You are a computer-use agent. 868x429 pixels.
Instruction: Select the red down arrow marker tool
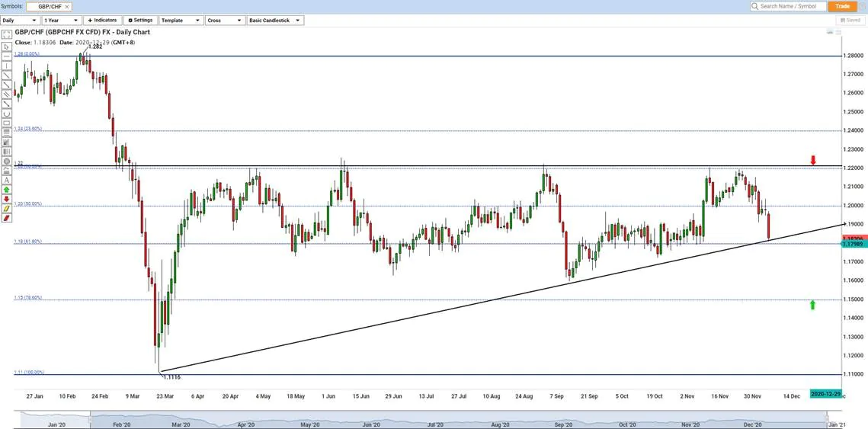(7, 199)
